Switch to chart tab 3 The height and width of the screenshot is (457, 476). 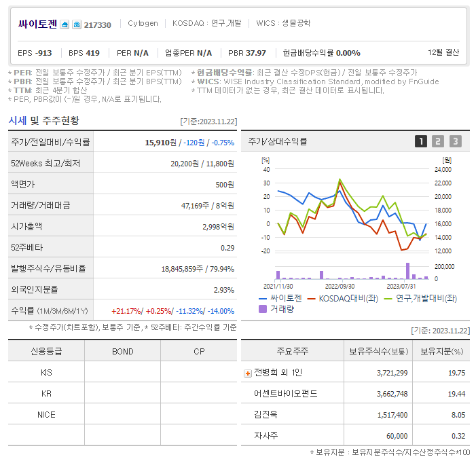tap(456, 141)
